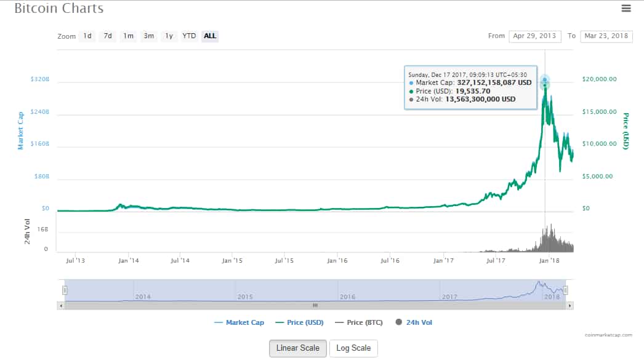Viewport: 644px width, 363px height.
Task: Open the coinmarketcap.com credit link
Action: pyautogui.click(x=609, y=335)
